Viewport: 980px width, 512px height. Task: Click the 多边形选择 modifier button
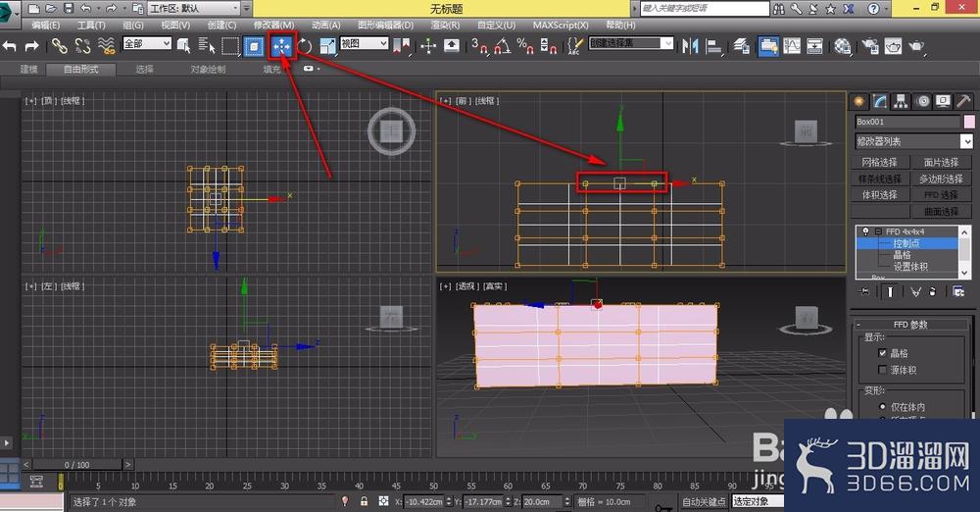click(x=941, y=179)
